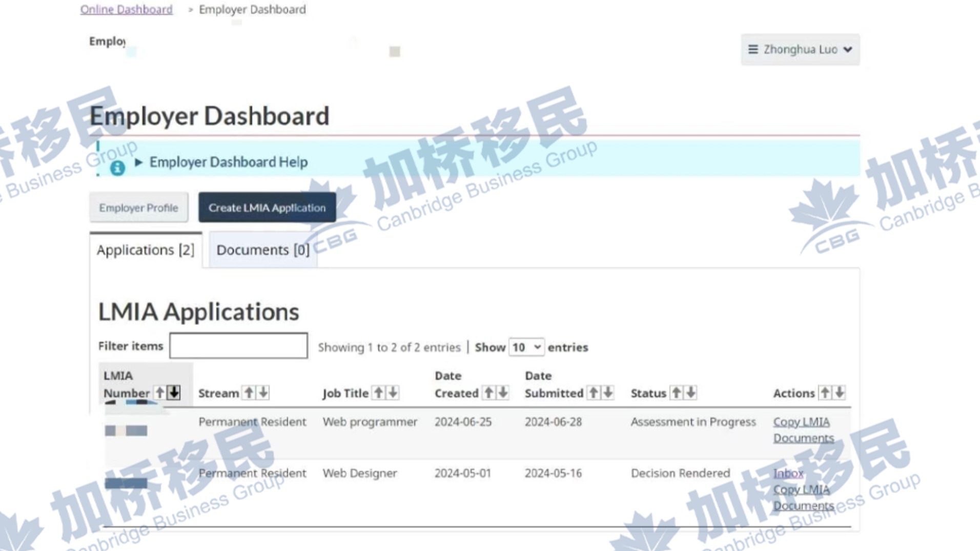Copy LMIA Documents for Web programmer
Viewport: 980px width, 551px height.
click(x=803, y=430)
